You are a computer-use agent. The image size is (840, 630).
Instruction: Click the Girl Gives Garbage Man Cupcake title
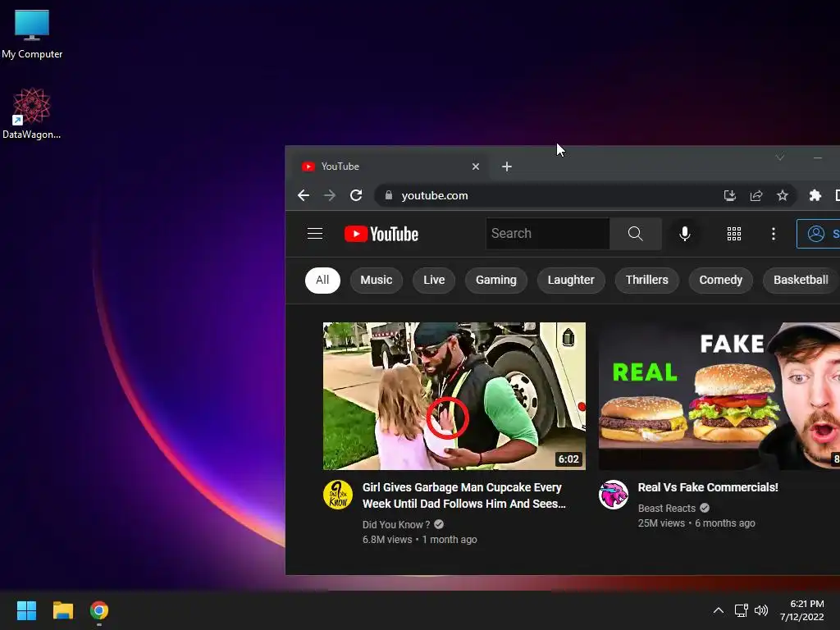[464, 495]
